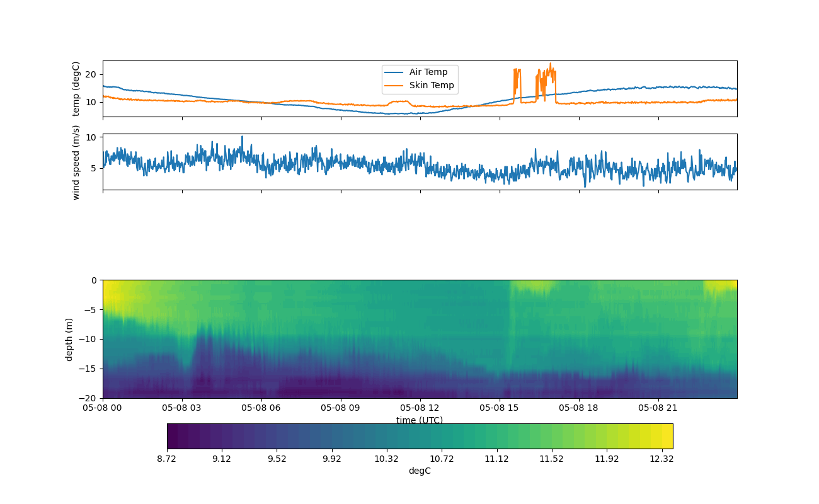This screenshot has height=504, width=819.
Task: Select the "05-08 21" time tick label
Action: click(658, 408)
